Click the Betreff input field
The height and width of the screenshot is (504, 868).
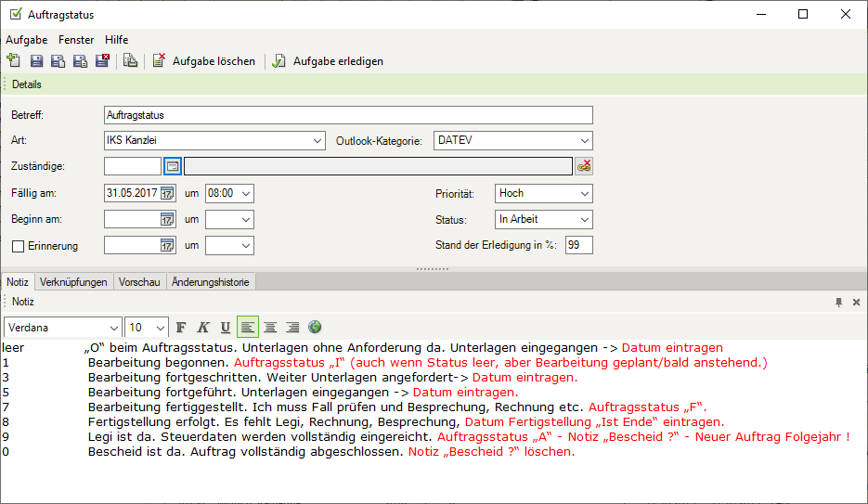click(x=348, y=115)
